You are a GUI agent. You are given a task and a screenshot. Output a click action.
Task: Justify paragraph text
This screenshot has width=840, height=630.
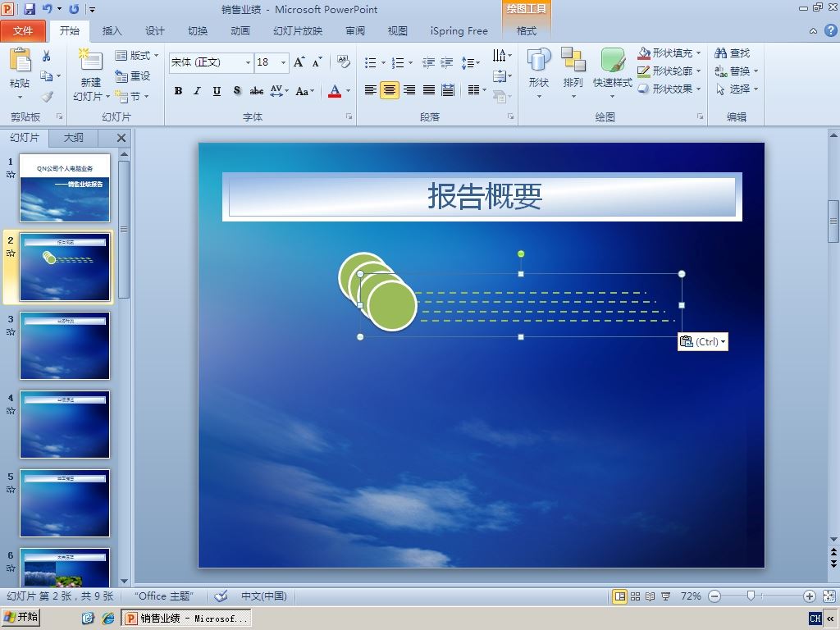(x=428, y=90)
